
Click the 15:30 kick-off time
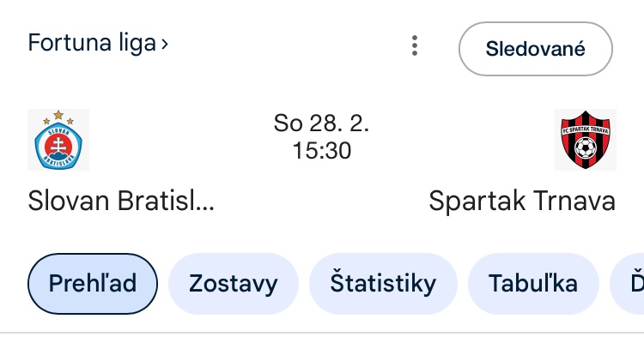point(321,151)
